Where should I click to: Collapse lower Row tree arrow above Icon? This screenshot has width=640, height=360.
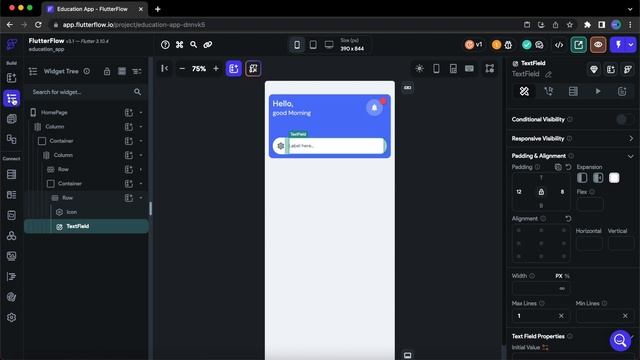click(141, 198)
